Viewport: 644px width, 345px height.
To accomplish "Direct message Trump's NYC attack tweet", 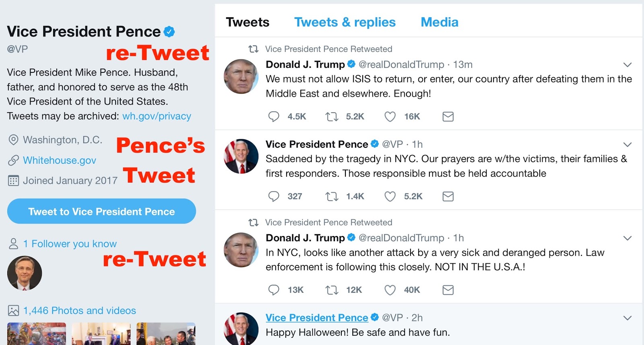I will (448, 290).
